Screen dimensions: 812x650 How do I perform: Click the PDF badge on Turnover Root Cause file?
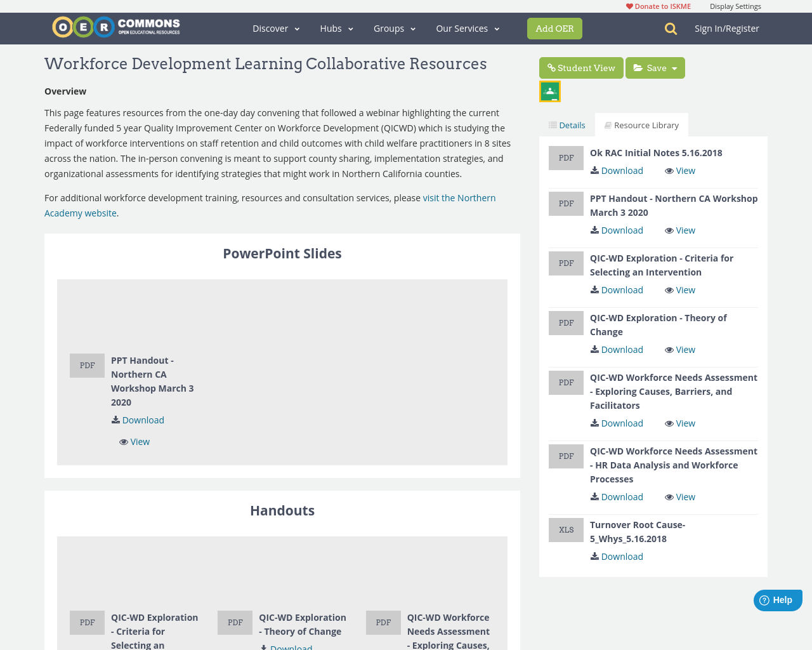click(566, 529)
